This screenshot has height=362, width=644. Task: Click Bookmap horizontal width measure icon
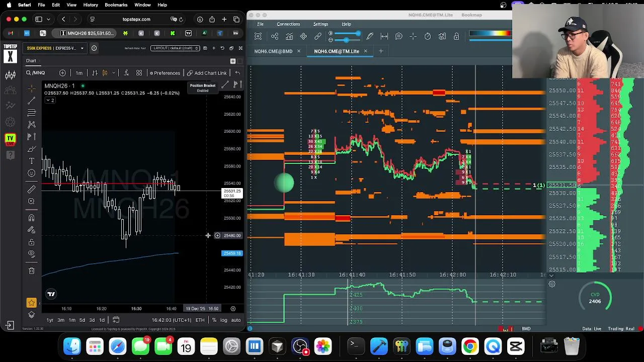(x=384, y=36)
